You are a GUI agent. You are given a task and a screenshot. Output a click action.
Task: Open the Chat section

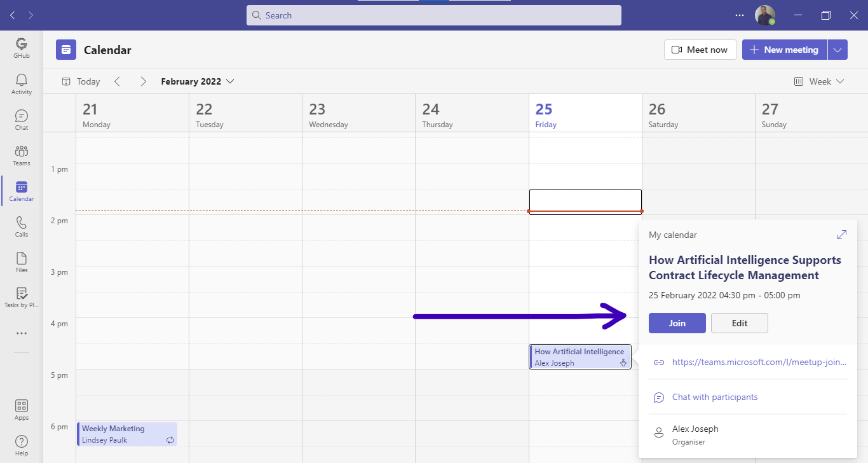click(21, 118)
